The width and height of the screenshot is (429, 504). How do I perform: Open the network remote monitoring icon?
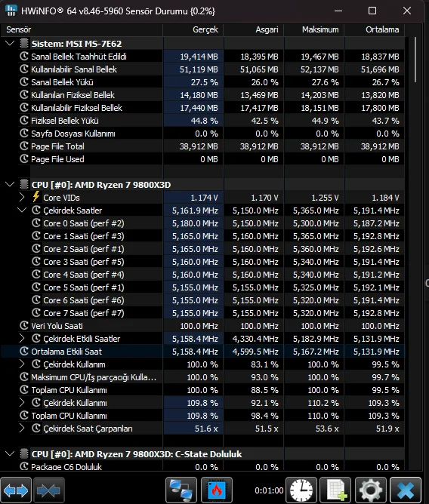[181, 490]
